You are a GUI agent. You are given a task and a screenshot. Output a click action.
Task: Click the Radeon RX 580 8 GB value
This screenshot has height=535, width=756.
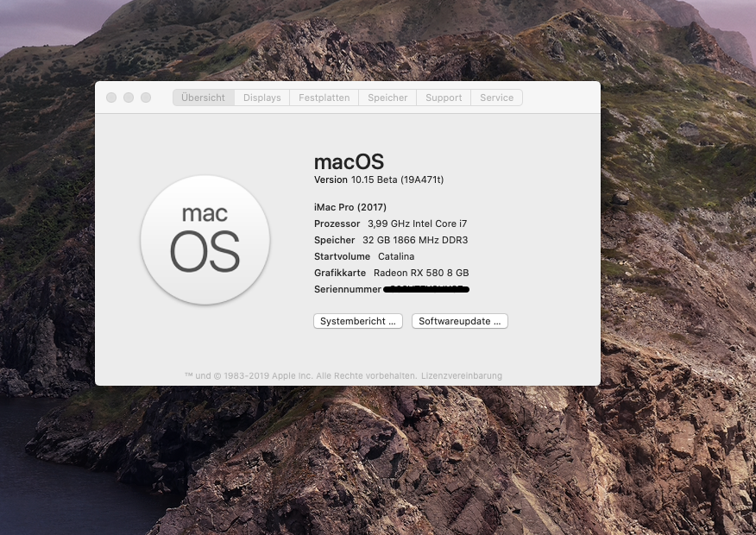point(421,273)
